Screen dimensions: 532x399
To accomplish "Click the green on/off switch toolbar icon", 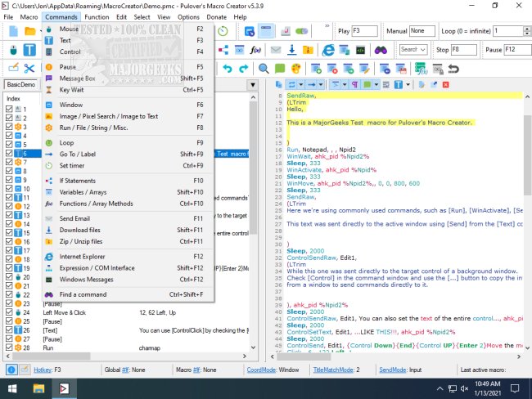I will 301,31.
